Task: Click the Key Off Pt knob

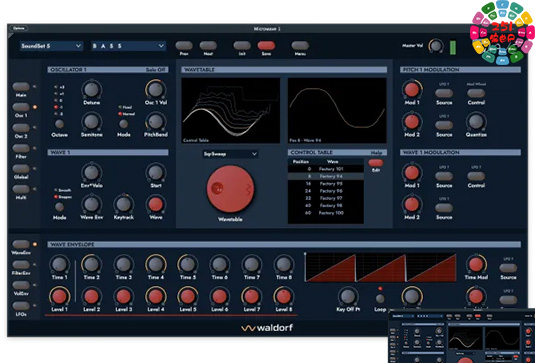Action: click(x=348, y=296)
